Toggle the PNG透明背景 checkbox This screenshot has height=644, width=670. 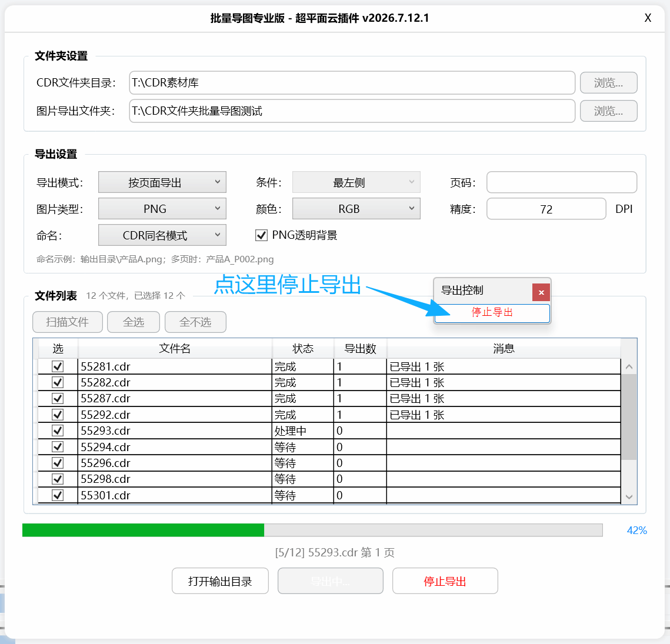262,235
